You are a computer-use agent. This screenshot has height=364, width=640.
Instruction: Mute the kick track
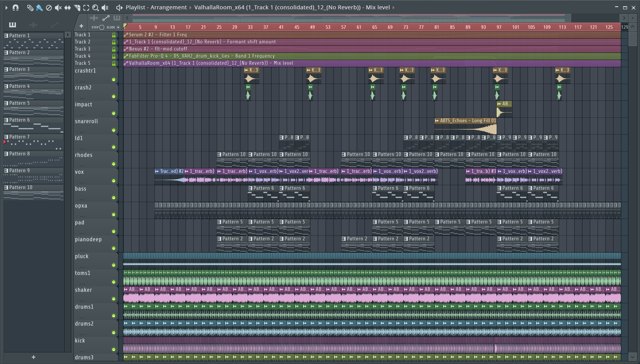click(114, 349)
